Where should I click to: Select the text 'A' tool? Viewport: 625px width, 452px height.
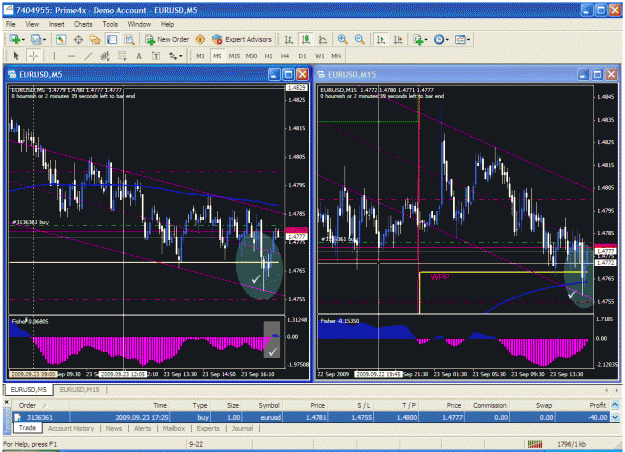(x=139, y=56)
